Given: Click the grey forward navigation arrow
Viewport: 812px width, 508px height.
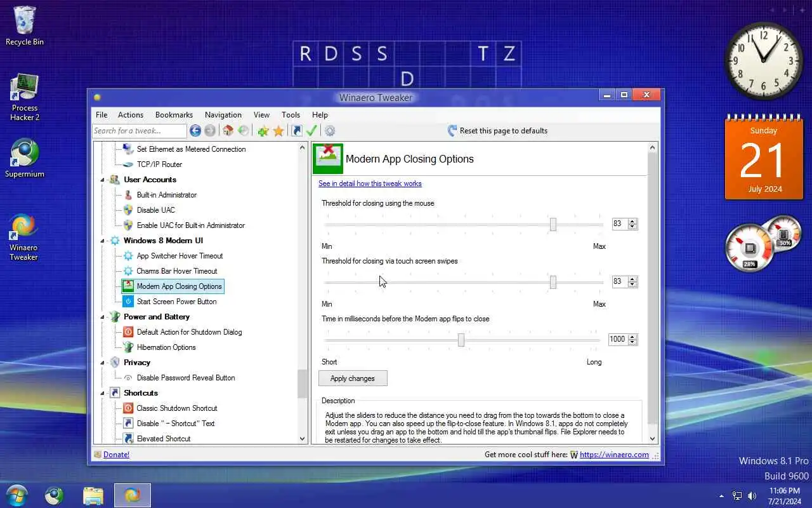Looking at the screenshot, I should [210, 131].
